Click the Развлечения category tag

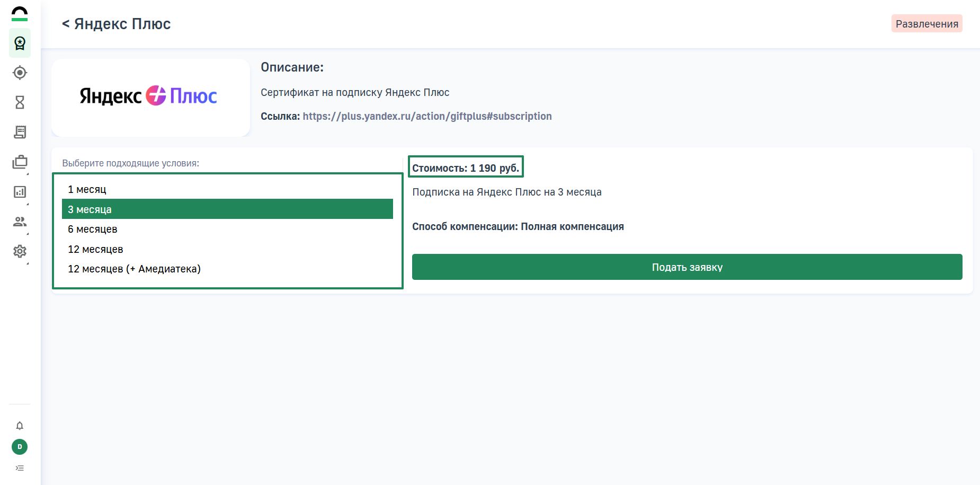(926, 24)
